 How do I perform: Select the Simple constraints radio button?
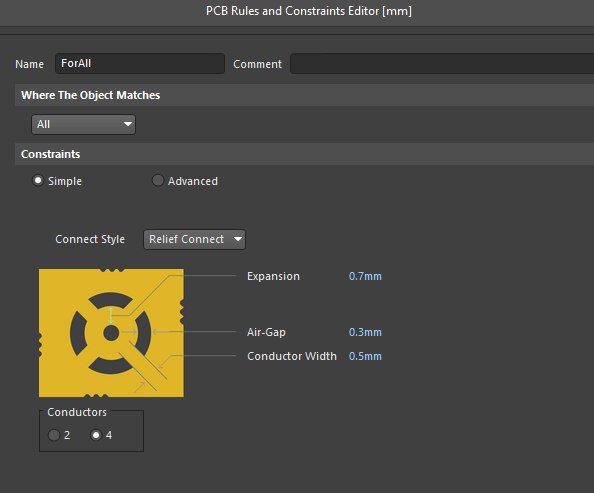coord(38,180)
